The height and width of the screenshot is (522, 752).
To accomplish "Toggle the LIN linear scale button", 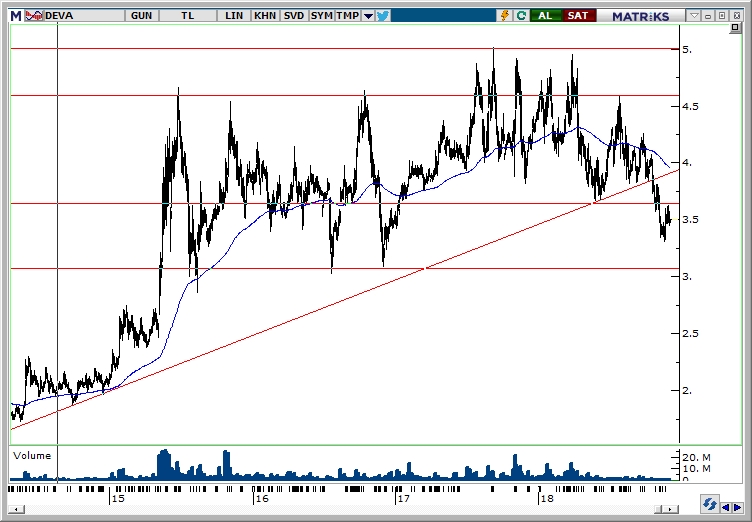I will pyautogui.click(x=234, y=16).
